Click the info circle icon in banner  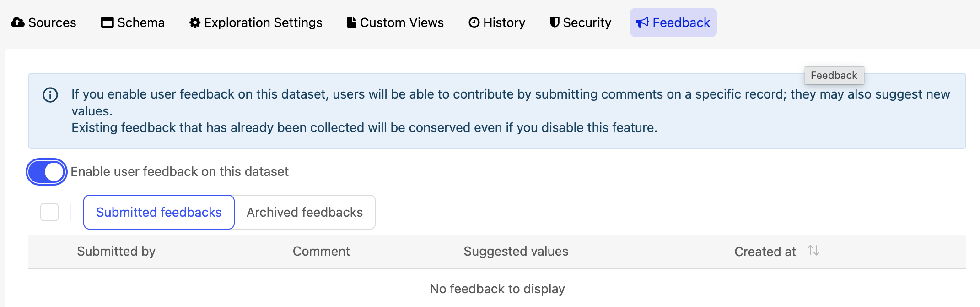click(x=50, y=95)
